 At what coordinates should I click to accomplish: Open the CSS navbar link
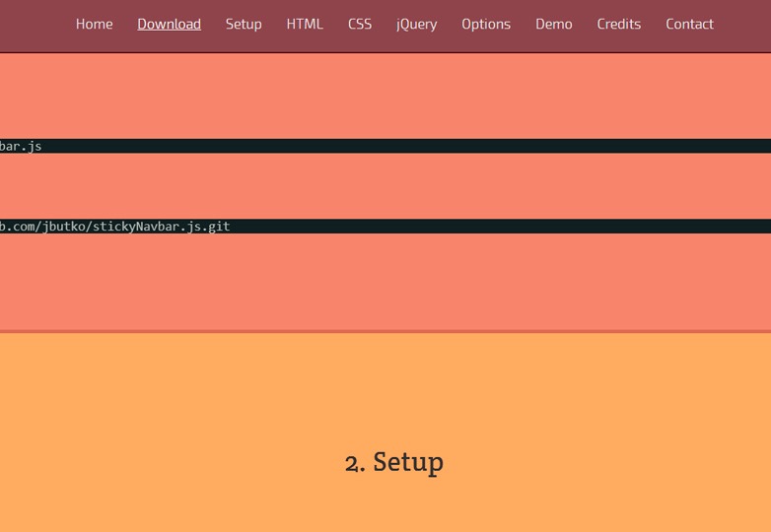(360, 24)
